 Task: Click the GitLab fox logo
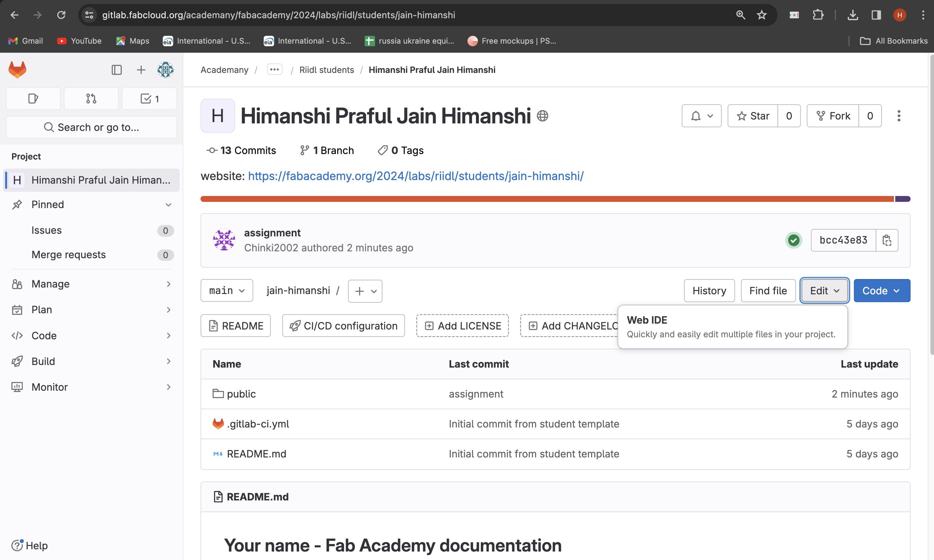[x=17, y=69]
